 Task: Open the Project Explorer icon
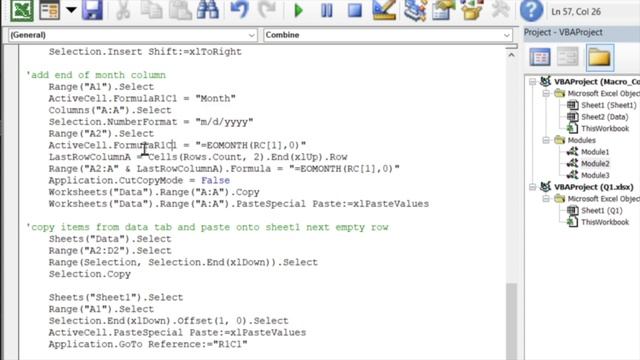(x=415, y=10)
